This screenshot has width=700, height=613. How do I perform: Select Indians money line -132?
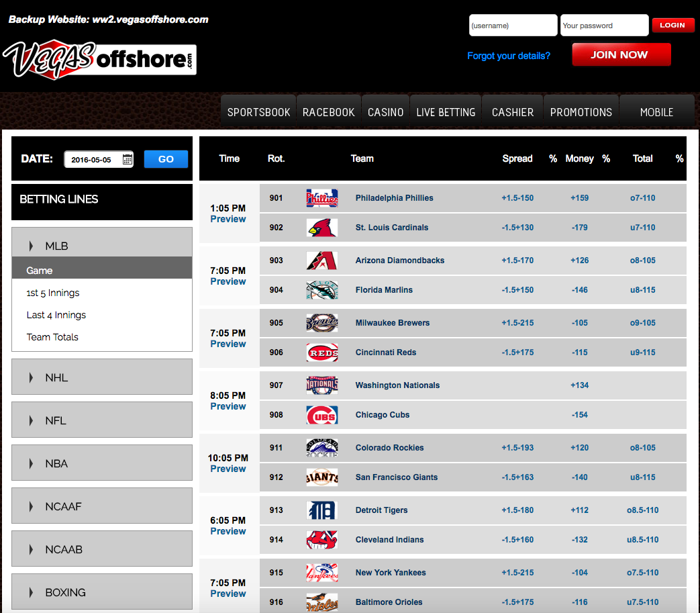[x=579, y=540]
